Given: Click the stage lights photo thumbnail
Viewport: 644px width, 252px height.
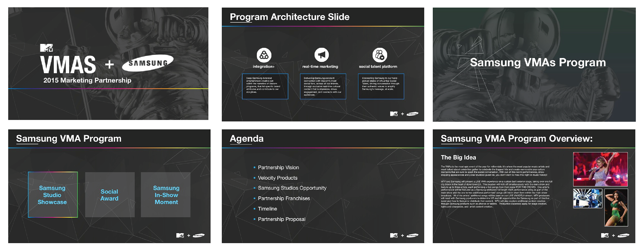Looking at the screenshot, I should [x=588, y=198].
